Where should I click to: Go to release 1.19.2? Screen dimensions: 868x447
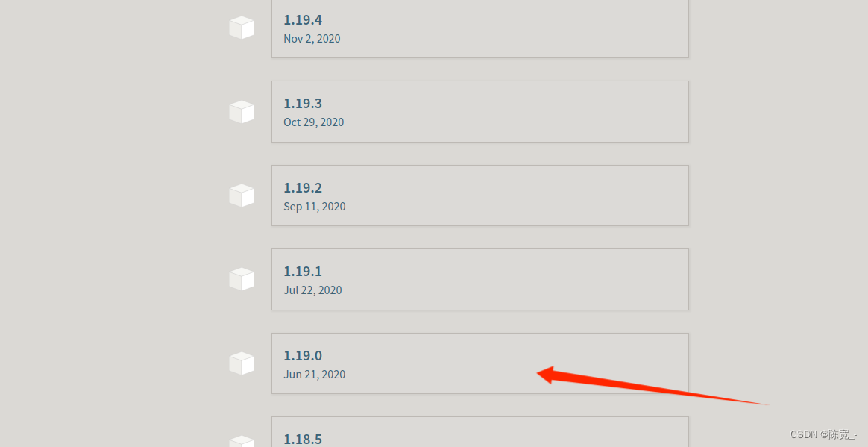303,188
